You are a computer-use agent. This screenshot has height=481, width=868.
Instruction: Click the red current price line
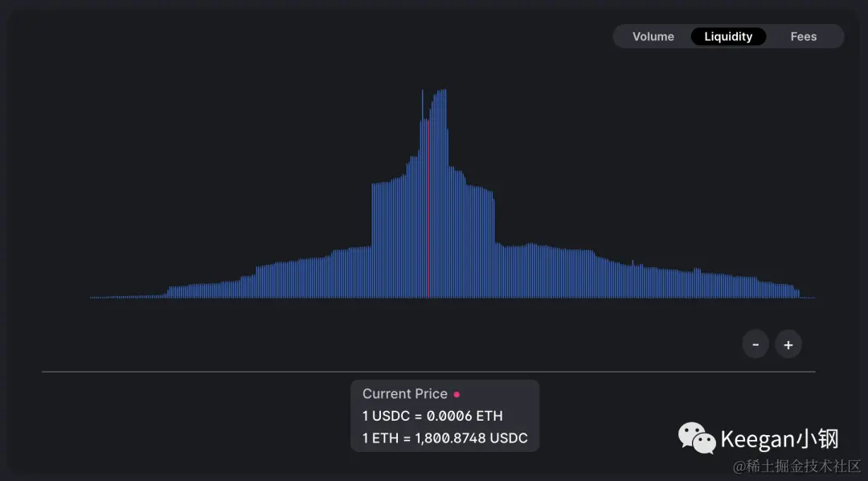[x=428, y=208]
